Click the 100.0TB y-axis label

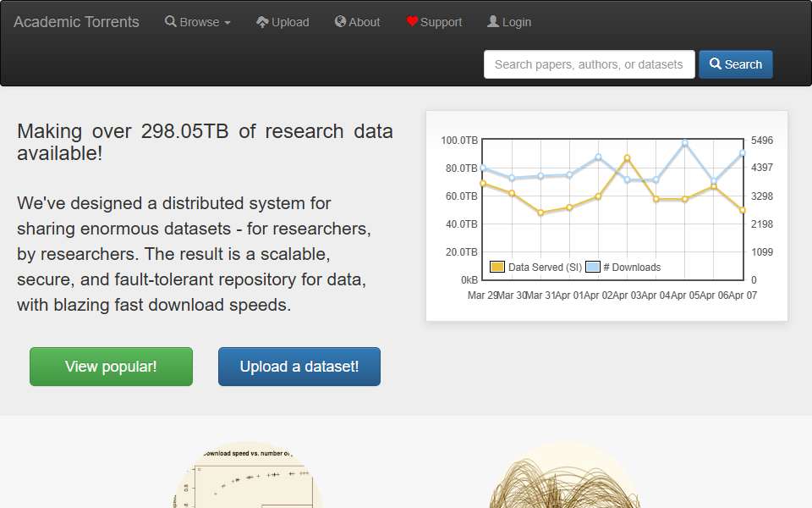coord(459,141)
